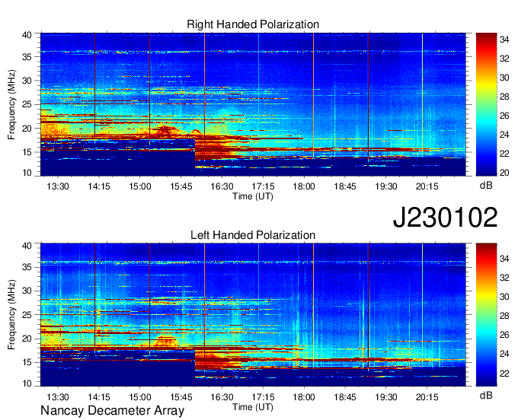Screen dimensions: 518x420
Task: Click the 10 MHz tick of Right Handed plot
Action: pyautogui.click(x=27, y=173)
